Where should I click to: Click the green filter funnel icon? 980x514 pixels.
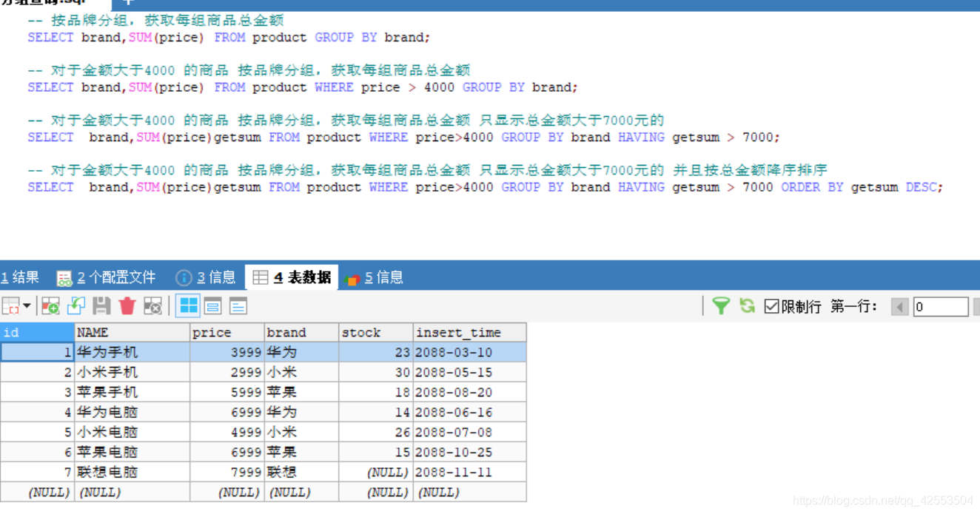[x=721, y=305]
